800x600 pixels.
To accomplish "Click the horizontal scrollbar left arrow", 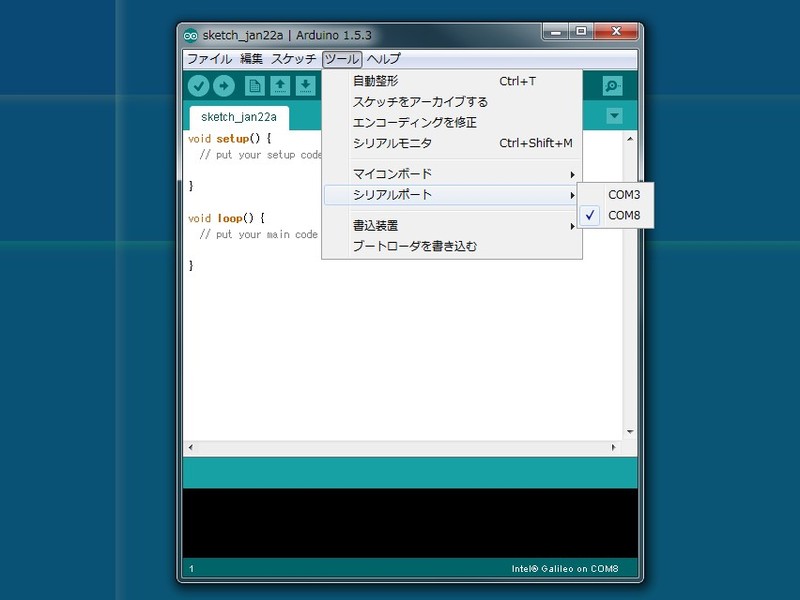I will pos(190,447).
